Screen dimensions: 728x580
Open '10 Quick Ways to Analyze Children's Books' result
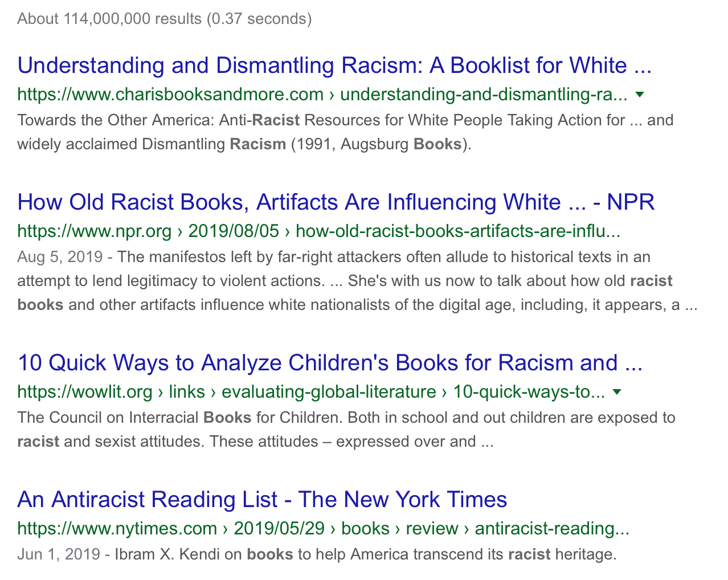tap(330, 363)
